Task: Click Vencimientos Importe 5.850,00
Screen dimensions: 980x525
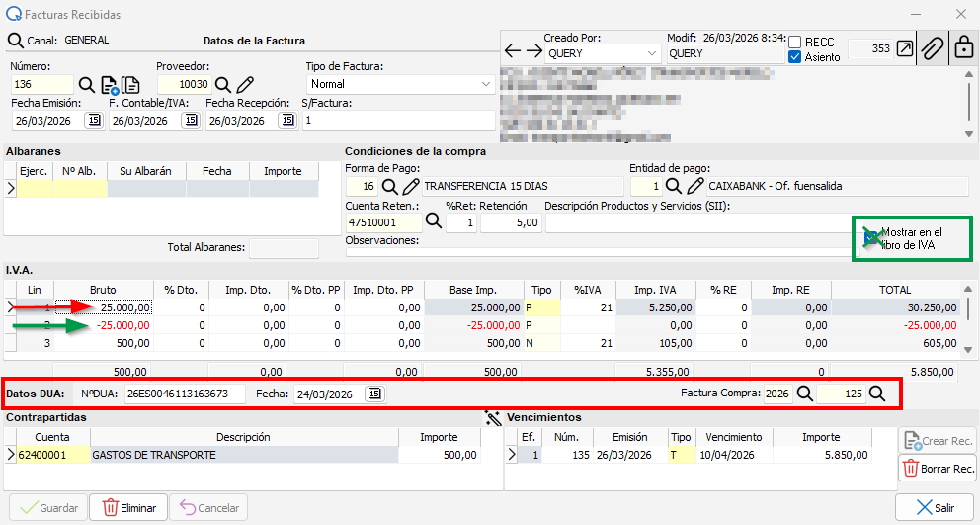Action: 821,455
